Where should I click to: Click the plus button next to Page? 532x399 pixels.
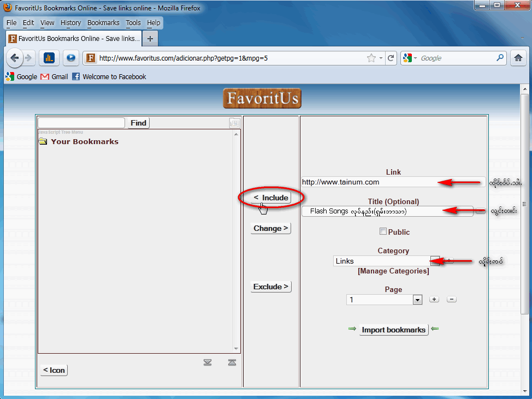click(434, 299)
